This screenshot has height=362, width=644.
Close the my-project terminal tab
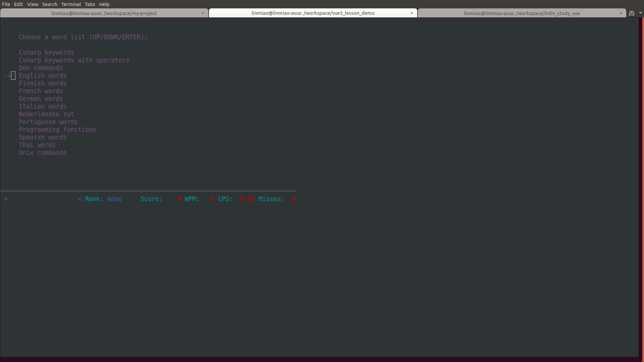(203, 13)
